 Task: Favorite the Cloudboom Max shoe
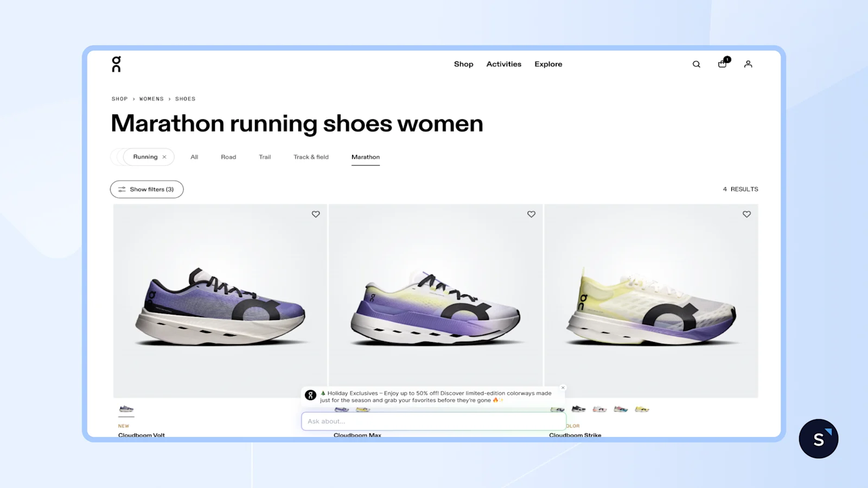[531, 214]
